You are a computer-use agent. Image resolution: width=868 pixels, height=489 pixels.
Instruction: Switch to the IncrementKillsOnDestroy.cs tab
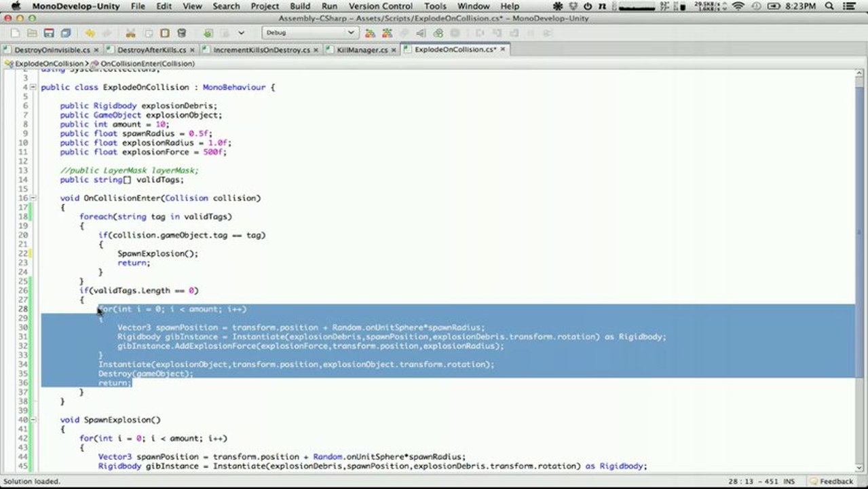[x=261, y=50]
